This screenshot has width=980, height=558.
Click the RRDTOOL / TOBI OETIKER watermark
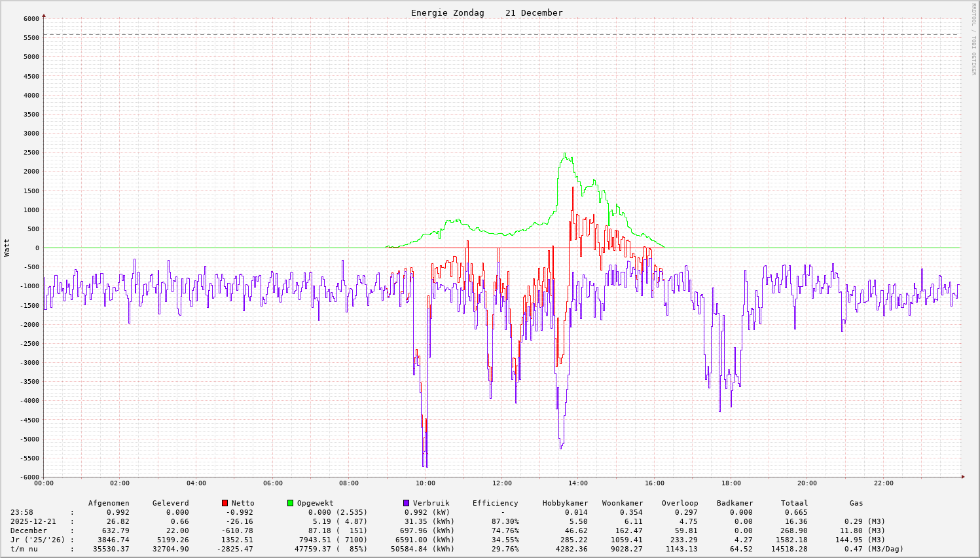click(973, 39)
